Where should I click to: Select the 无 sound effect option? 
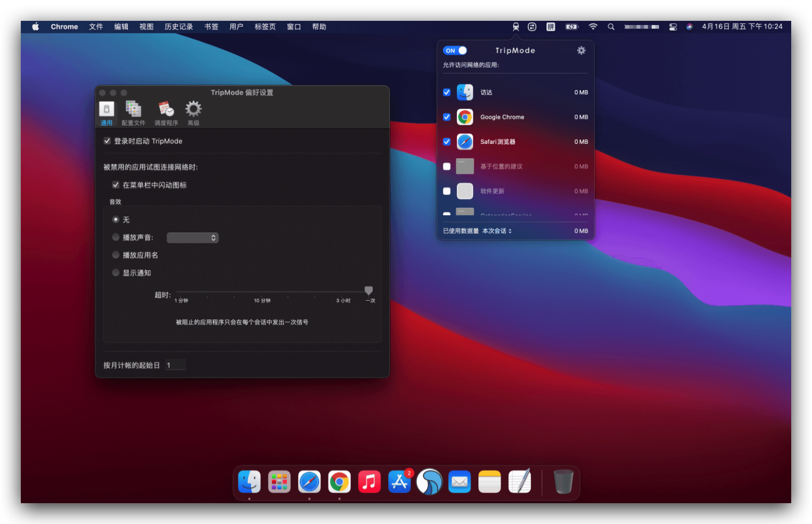116,219
